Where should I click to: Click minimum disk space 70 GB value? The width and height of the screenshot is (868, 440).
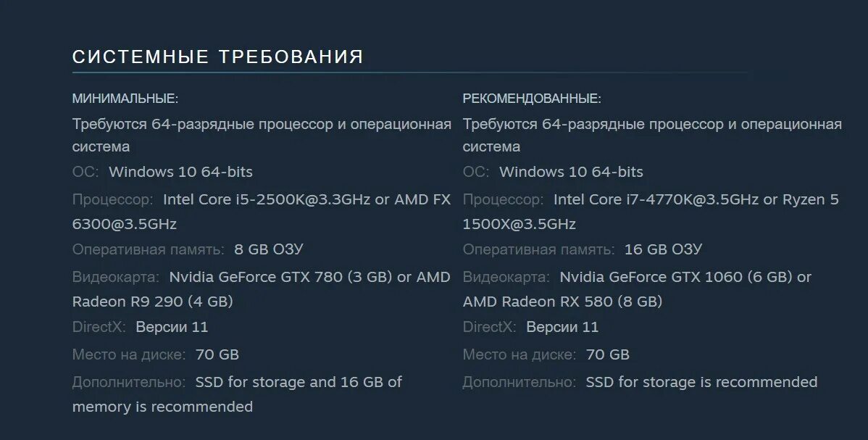[x=217, y=354]
